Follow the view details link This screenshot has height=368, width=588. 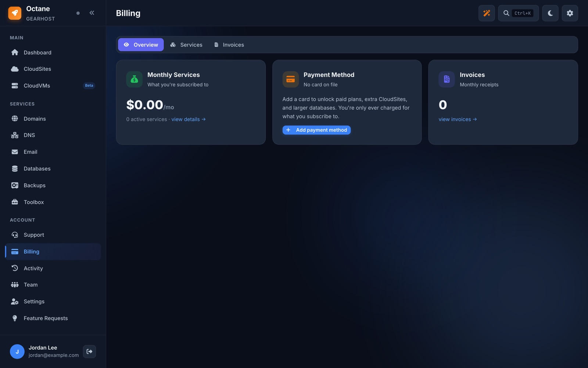(189, 119)
